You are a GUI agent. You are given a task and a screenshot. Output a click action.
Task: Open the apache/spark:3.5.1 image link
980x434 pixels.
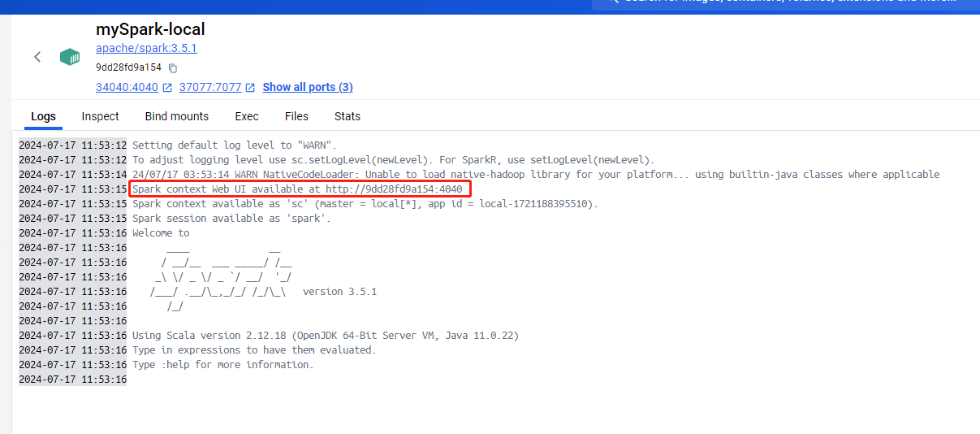point(146,48)
